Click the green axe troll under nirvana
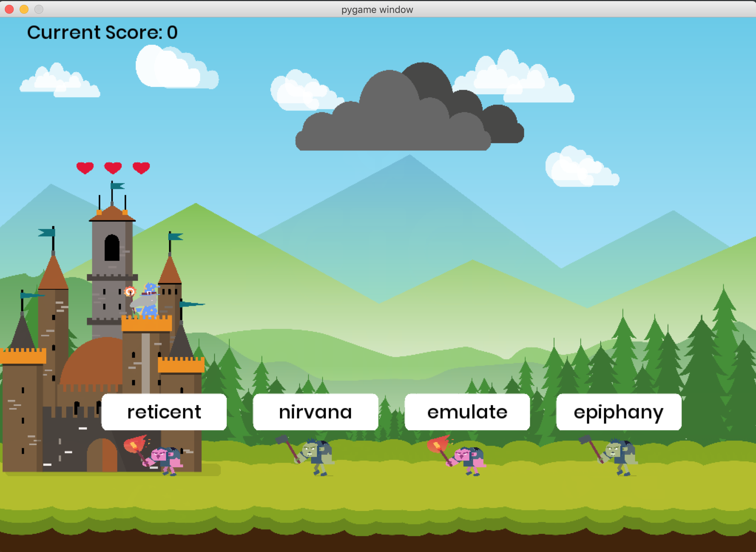This screenshot has height=552, width=756. [316, 456]
